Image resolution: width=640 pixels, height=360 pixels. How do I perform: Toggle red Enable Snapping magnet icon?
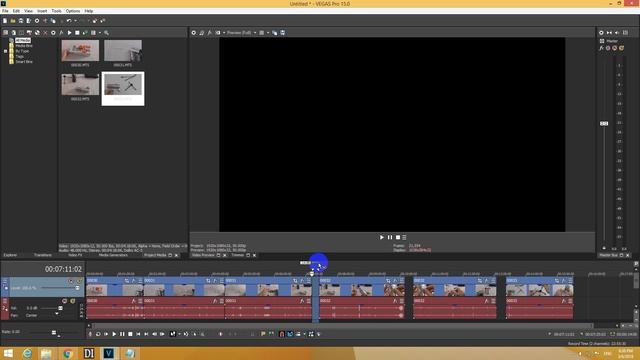click(282, 334)
